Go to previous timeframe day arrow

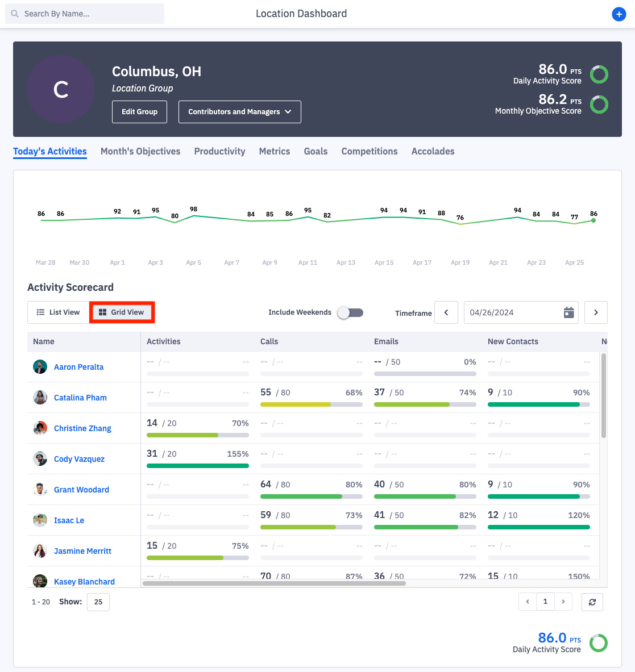coord(446,312)
